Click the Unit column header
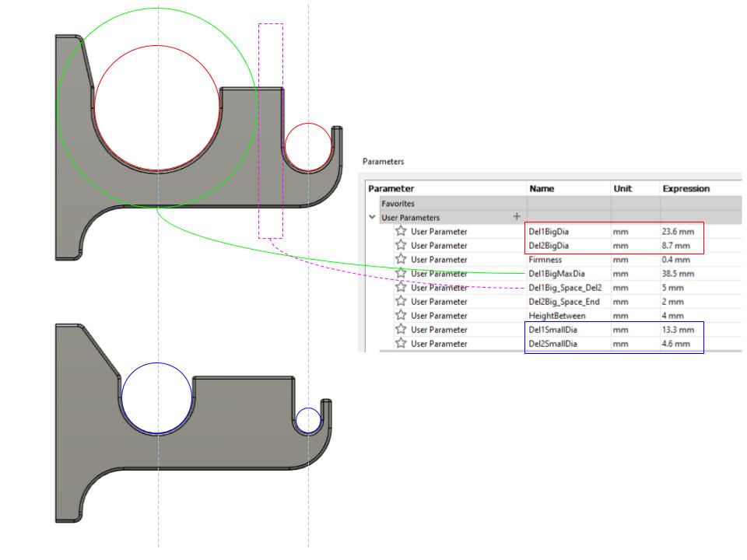 (622, 188)
